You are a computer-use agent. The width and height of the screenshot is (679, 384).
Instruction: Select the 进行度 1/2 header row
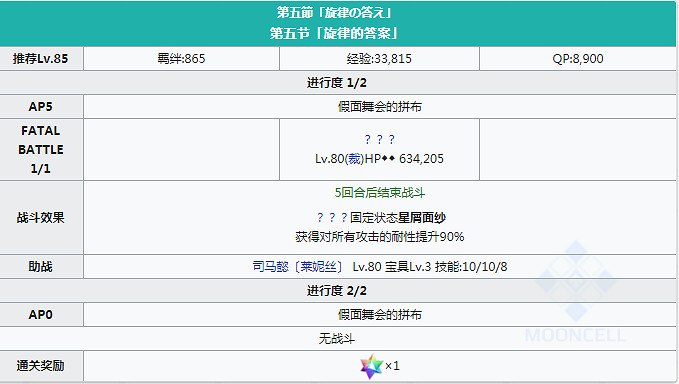337,83
